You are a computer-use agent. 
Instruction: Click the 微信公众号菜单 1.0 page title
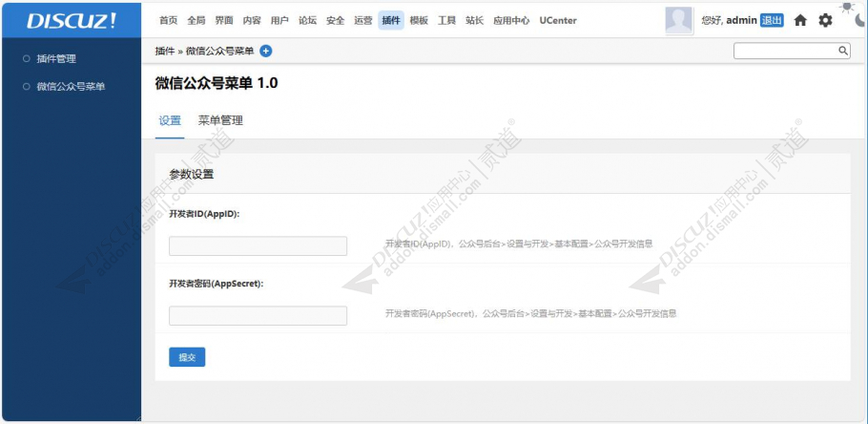(217, 84)
